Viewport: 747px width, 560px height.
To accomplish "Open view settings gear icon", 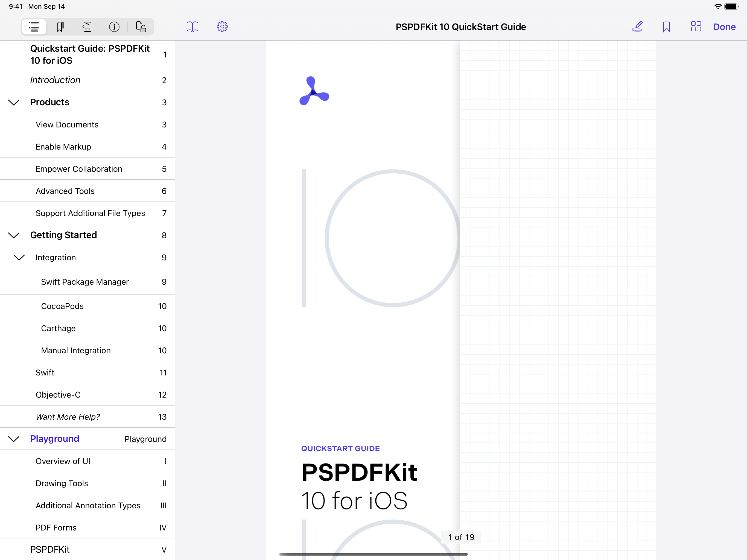I will pos(222,27).
